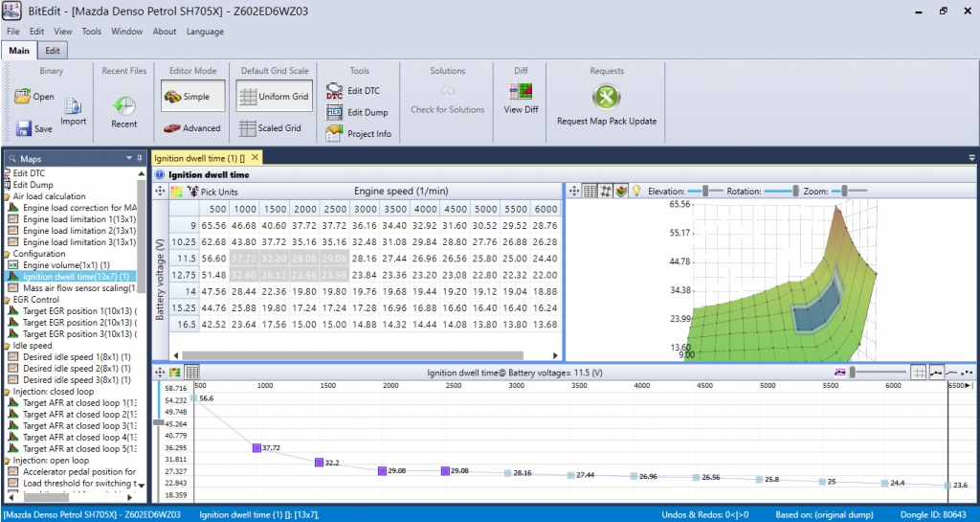This screenshot has width=980, height=522.
Task: Open the Edit Dump hex editor
Action: [357, 112]
